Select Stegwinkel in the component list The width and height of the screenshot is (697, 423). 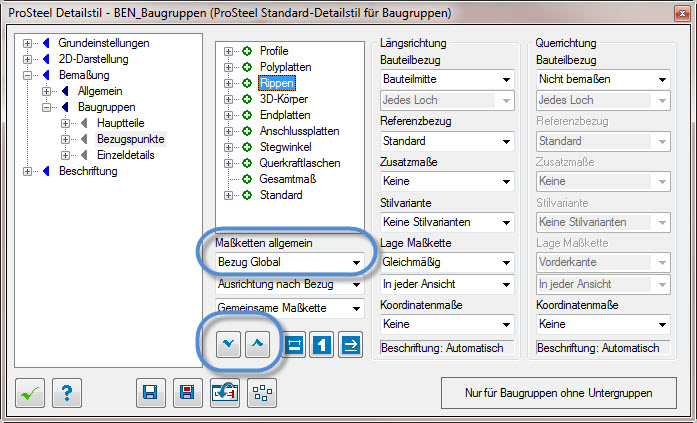(x=285, y=147)
